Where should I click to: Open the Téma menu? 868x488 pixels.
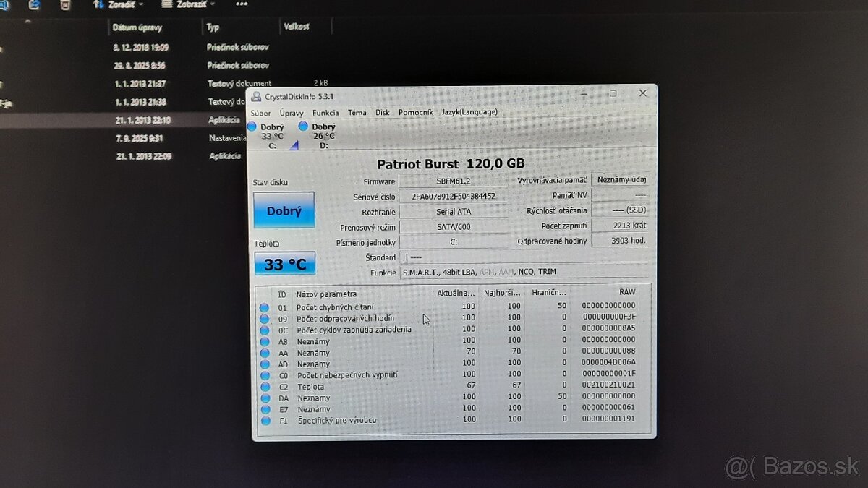(x=356, y=113)
